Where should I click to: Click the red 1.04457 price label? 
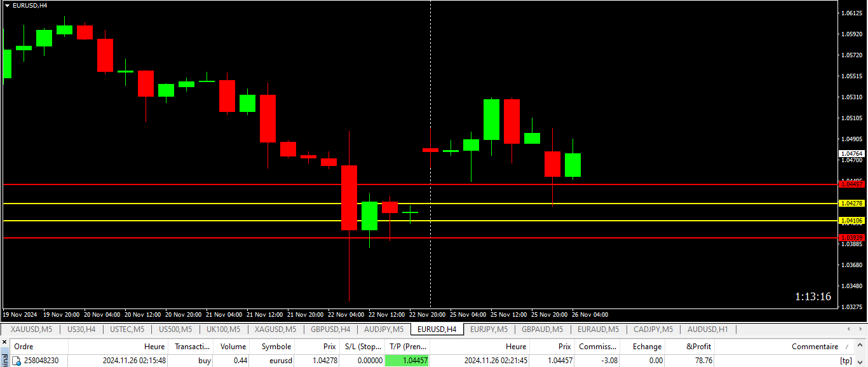coord(851,184)
